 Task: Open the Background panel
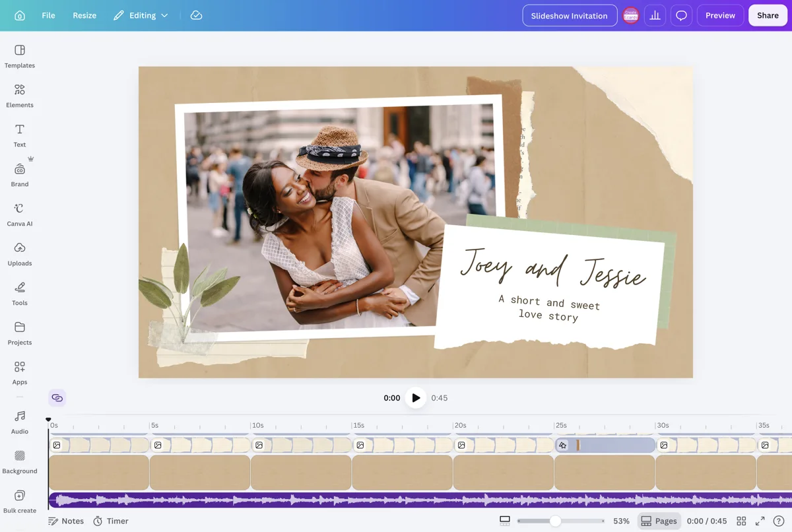tap(20, 462)
